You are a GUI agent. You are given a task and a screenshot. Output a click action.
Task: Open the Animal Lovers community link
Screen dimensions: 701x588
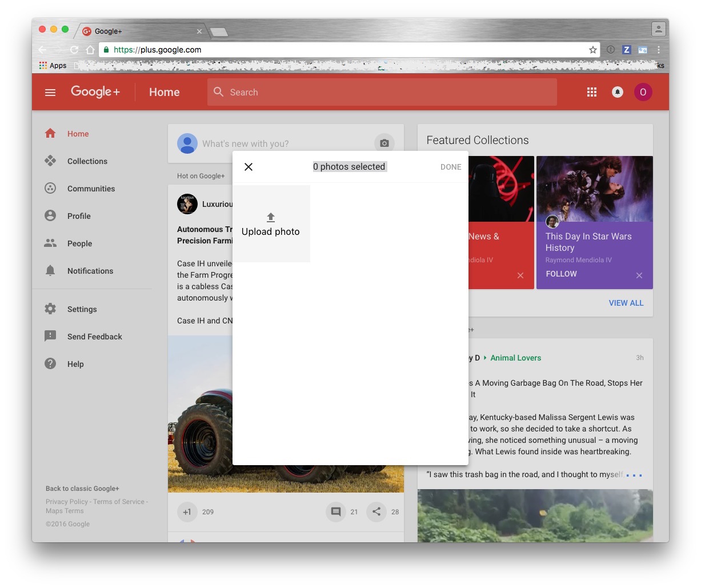[x=516, y=358]
